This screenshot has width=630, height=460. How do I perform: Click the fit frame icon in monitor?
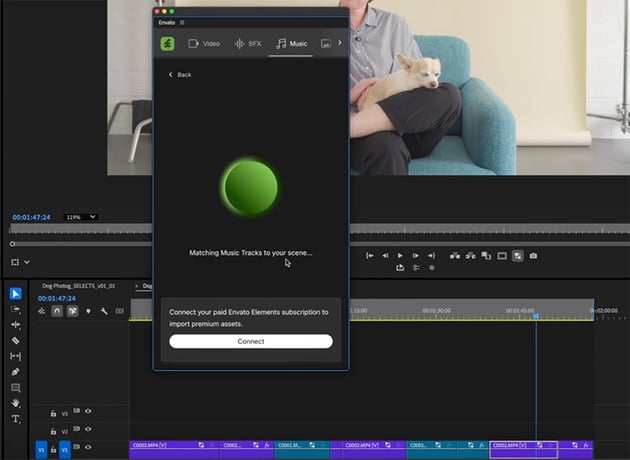[x=15, y=262]
